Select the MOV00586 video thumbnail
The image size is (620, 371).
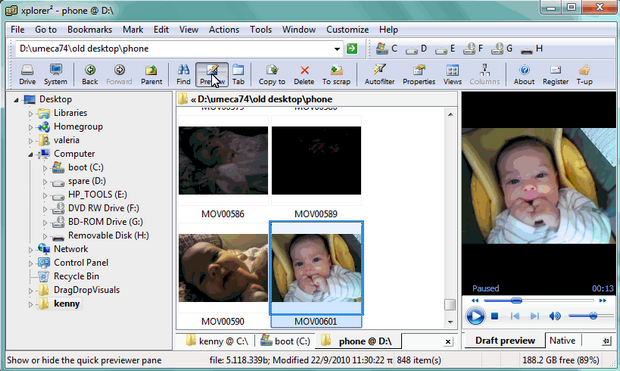(223, 161)
